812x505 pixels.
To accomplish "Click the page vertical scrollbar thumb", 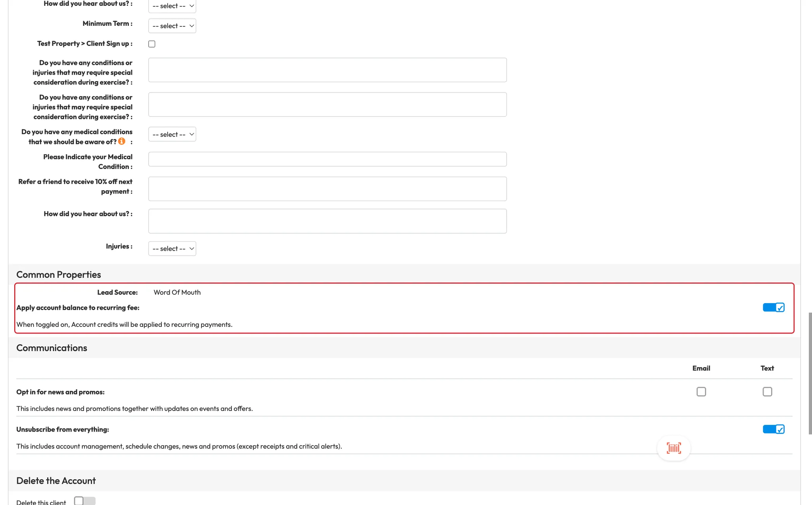I will pos(810,373).
